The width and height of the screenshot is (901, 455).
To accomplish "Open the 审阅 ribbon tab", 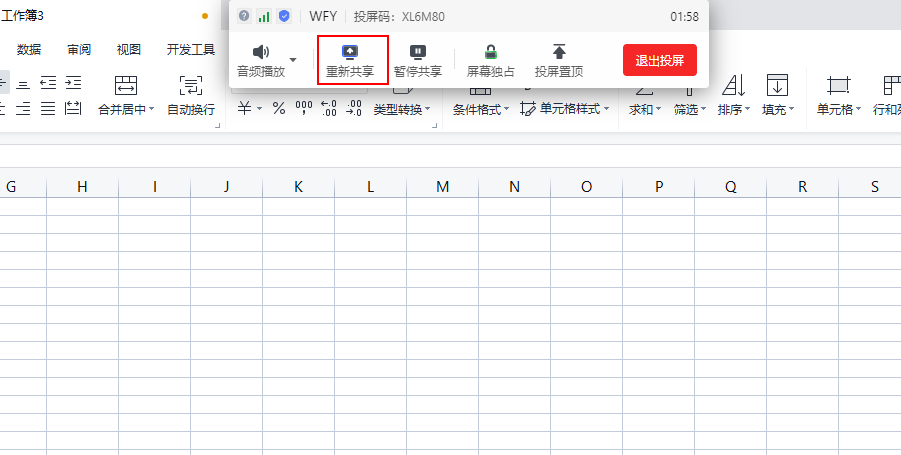I will click(79, 49).
